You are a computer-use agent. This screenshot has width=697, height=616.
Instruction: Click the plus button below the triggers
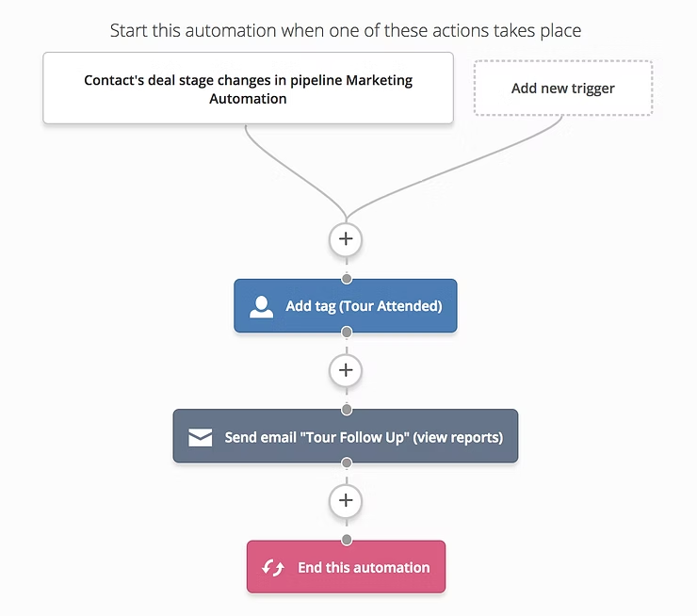tap(346, 239)
